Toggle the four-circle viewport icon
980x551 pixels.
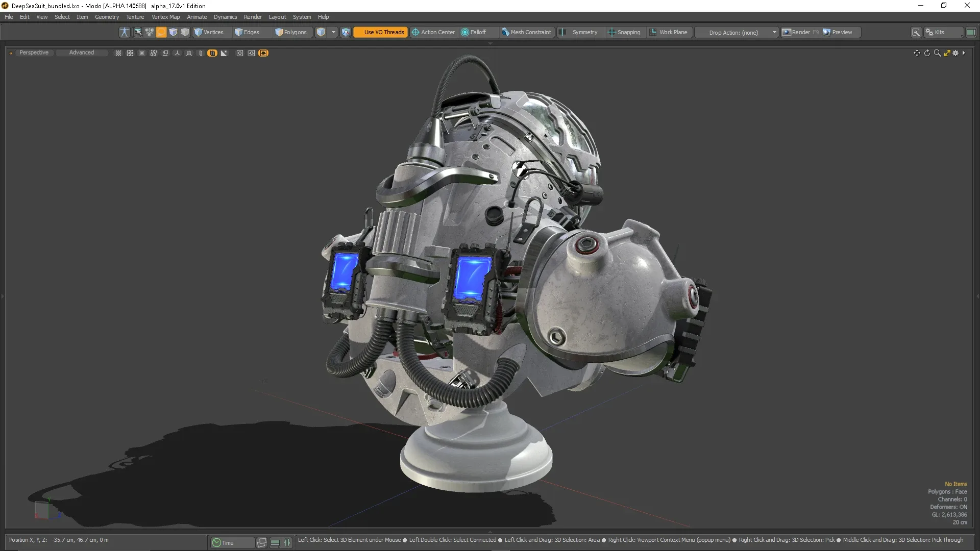click(x=130, y=53)
